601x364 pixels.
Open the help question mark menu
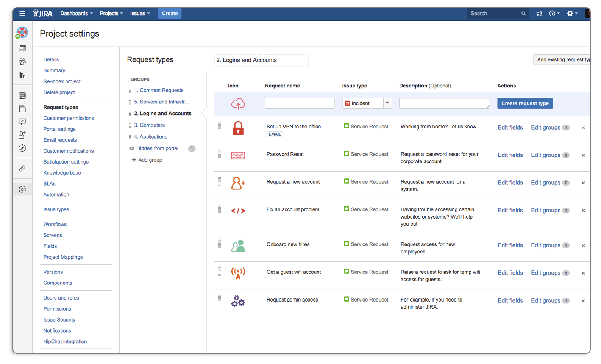pyautogui.click(x=554, y=14)
